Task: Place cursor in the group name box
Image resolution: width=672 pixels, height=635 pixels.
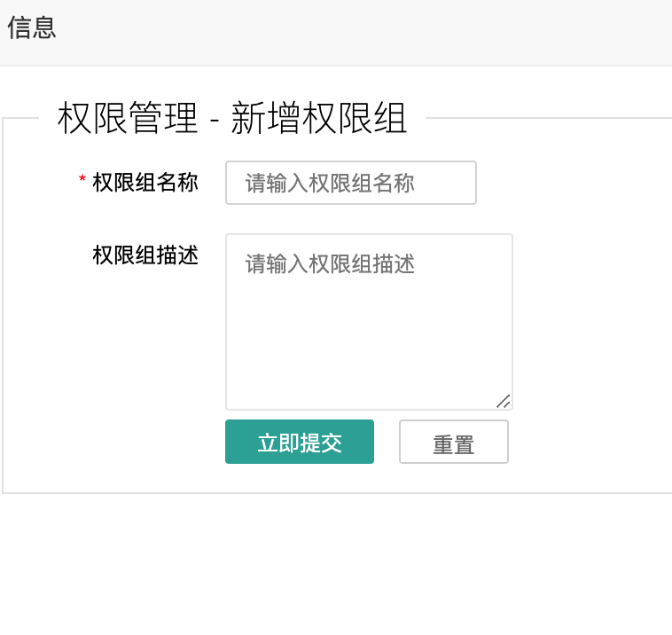Action: (x=351, y=183)
